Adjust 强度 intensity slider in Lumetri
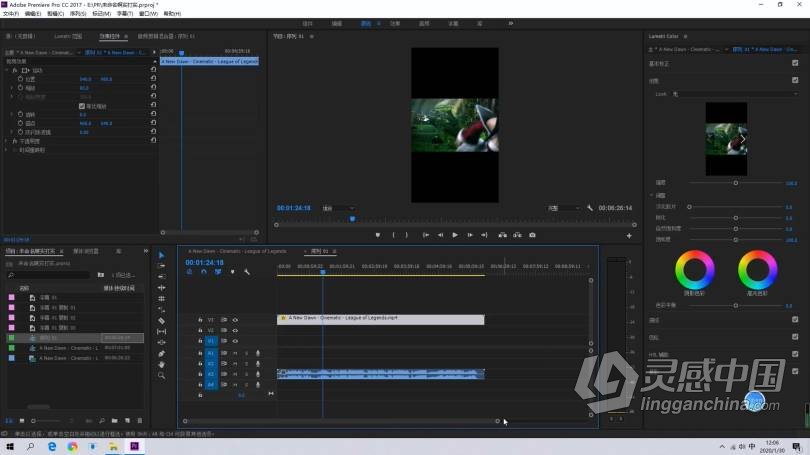The height and width of the screenshot is (455, 810). [736, 183]
